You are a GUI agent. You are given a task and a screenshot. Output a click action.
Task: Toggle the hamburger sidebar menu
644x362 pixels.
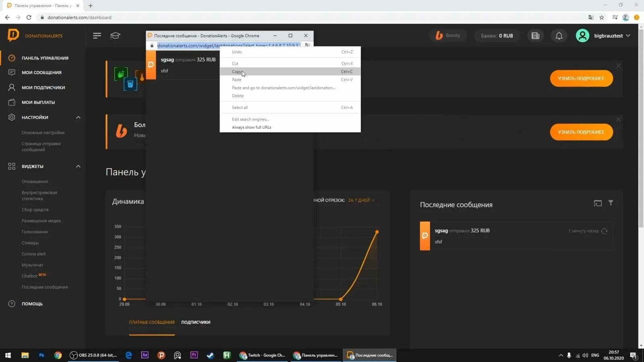(x=97, y=36)
